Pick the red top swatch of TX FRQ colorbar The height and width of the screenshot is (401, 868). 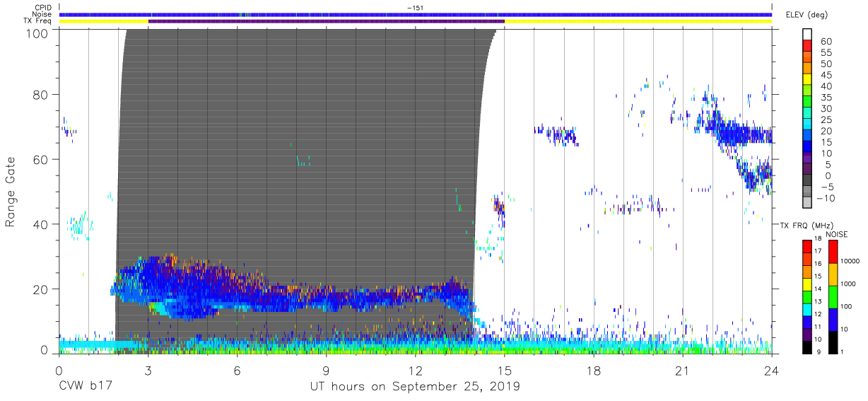coord(807,247)
